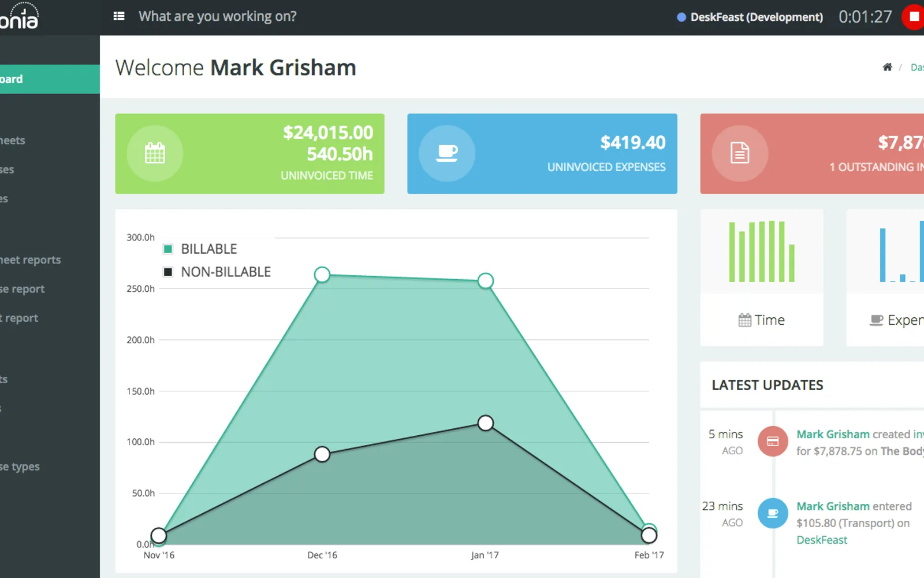Click the LATEST UPDATES heading
924x578 pixels.
(767, 385)
